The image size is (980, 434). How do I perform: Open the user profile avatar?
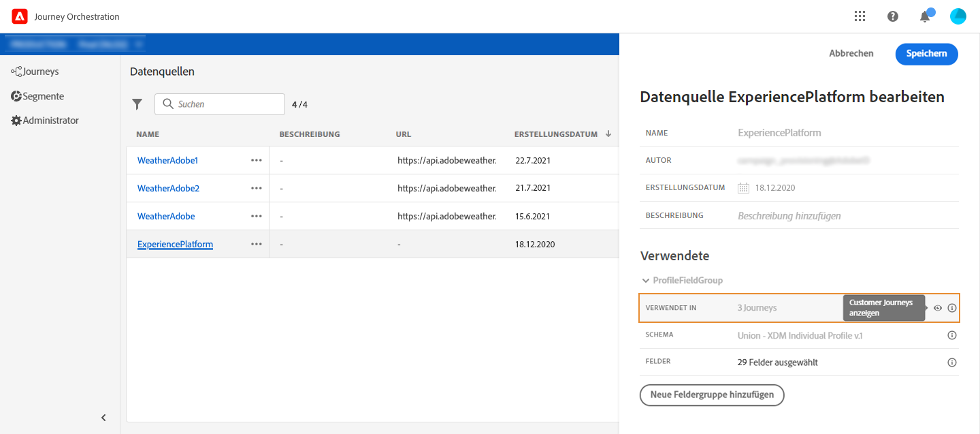click(x=958, y=16)
